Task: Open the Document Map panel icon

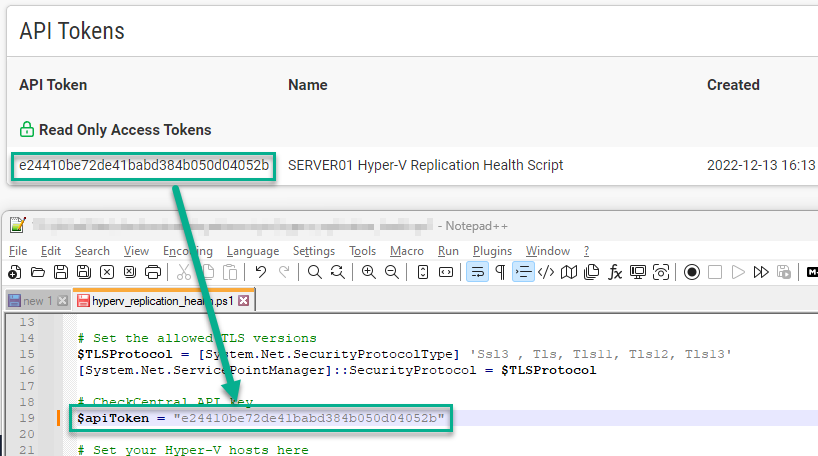Action: 569,272
